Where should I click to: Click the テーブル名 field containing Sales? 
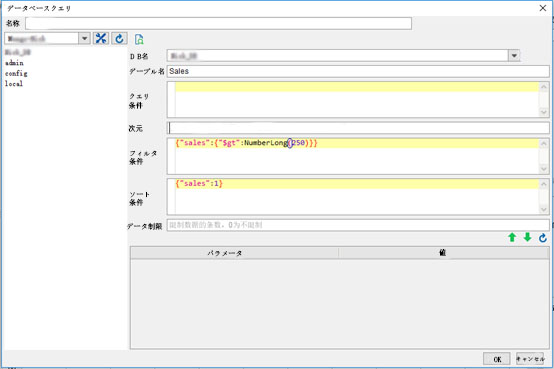(x=358, y=71)
